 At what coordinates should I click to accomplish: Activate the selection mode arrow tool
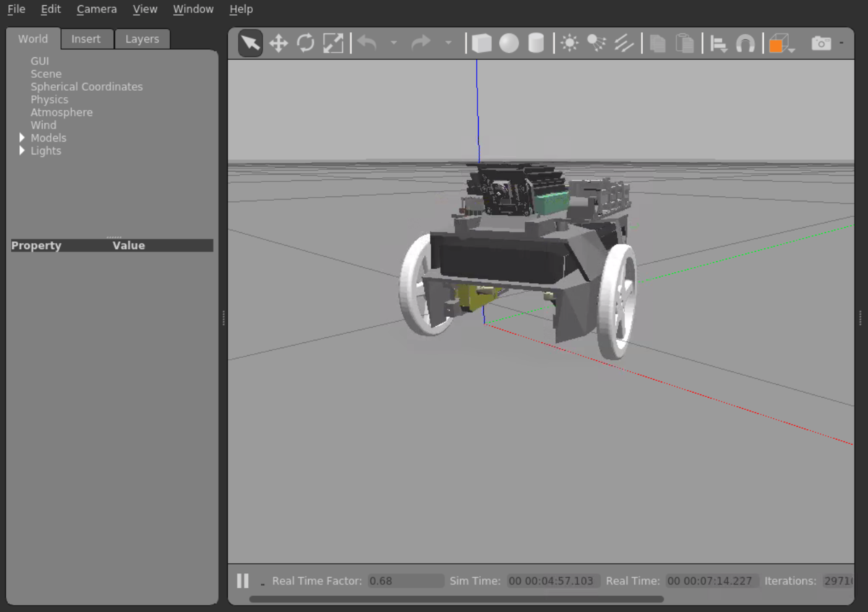[250, 43]
